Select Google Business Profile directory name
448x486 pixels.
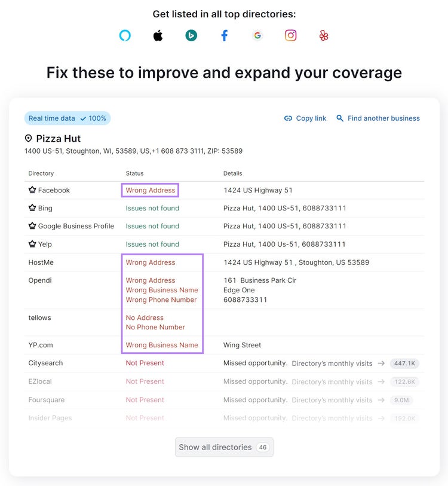[x=76, y=226]
